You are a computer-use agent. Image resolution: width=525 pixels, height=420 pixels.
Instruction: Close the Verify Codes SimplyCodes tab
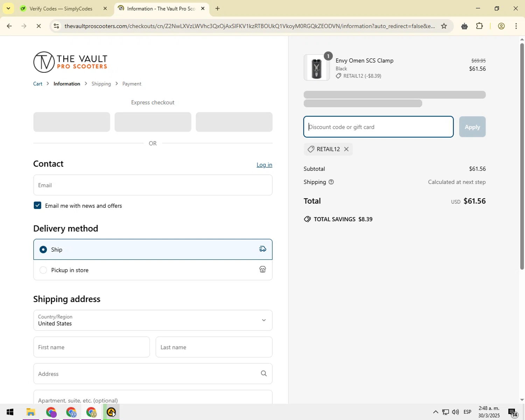[105, 8]
